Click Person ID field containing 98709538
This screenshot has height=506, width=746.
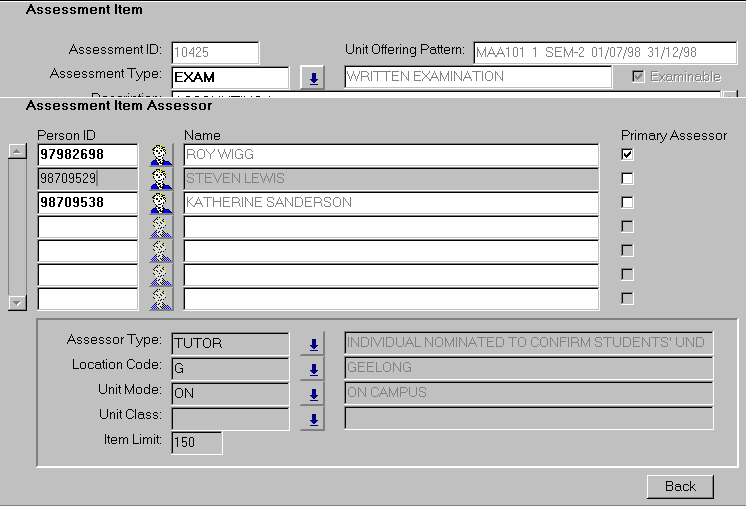click(x=88, y=203)
